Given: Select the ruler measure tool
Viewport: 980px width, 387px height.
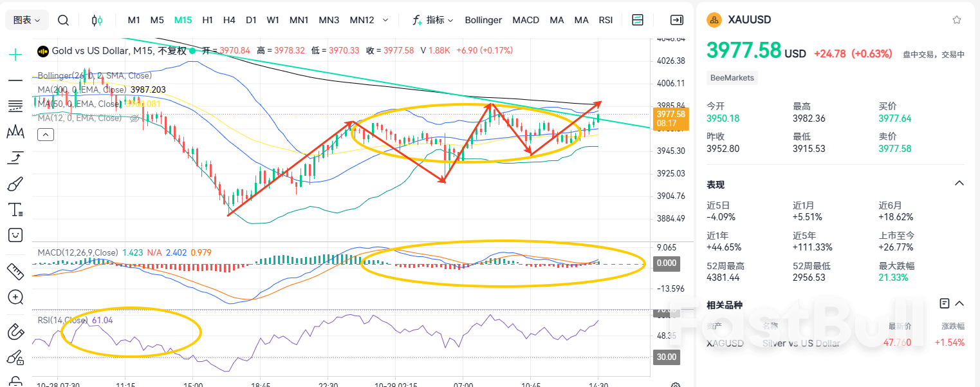Looking at the screenshot, I should pyautogui.click(x=15, y=271).
